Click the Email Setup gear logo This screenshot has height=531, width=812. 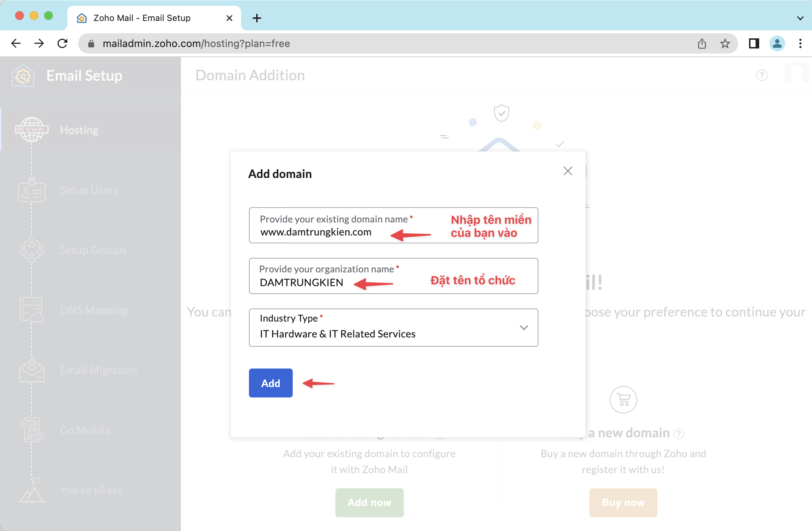pos(23,76)
